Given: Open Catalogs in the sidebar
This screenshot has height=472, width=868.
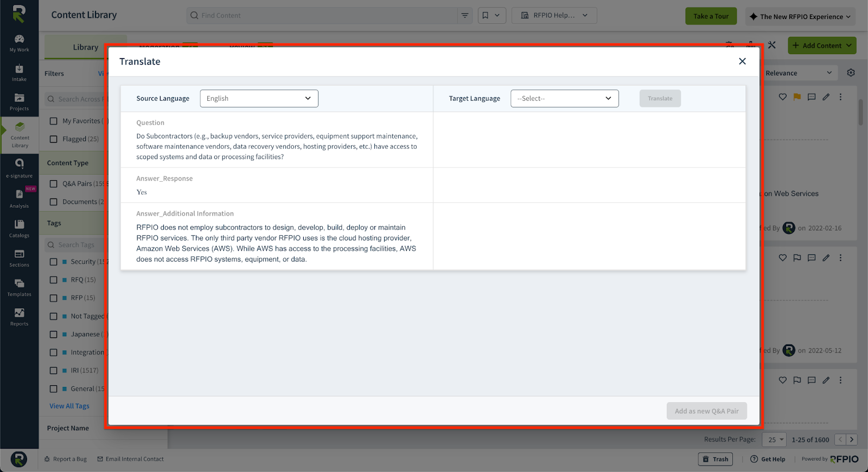Looking at the screenshot, I should tap(19, 228).
